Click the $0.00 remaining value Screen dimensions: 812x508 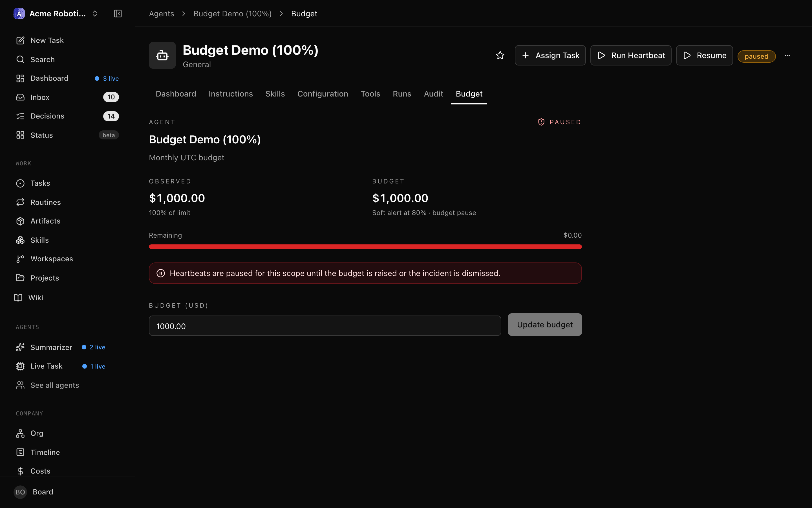pos(572,235)
